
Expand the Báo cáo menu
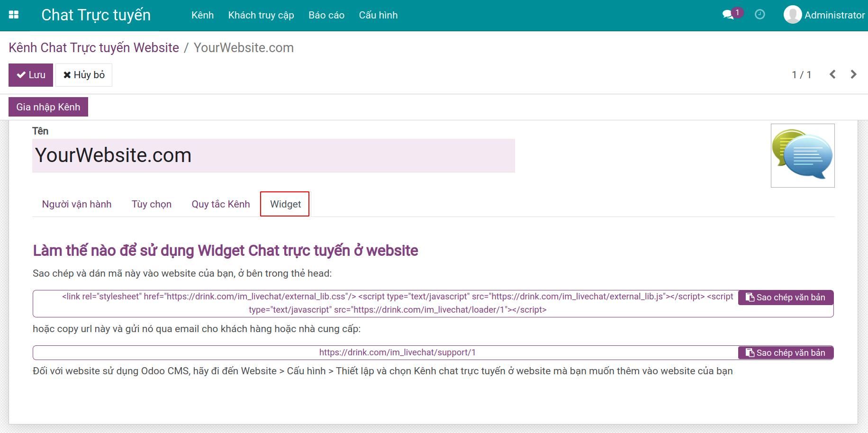pos(326,15)
